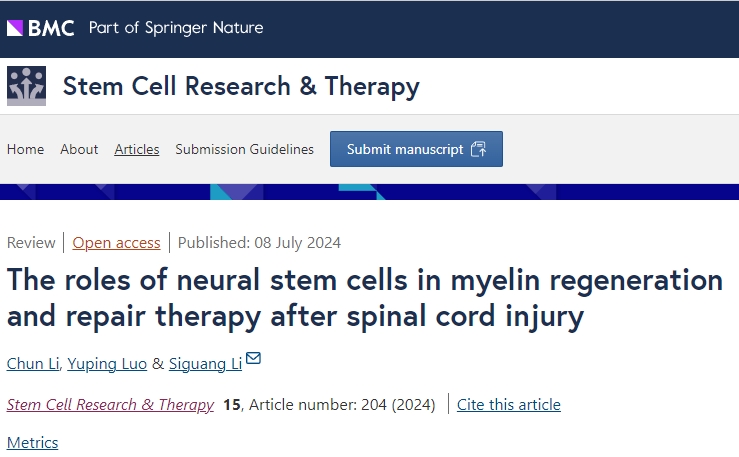This screenshot has width=739, height=457.
Task: Click the BMC logo icon
Action: 41,28
